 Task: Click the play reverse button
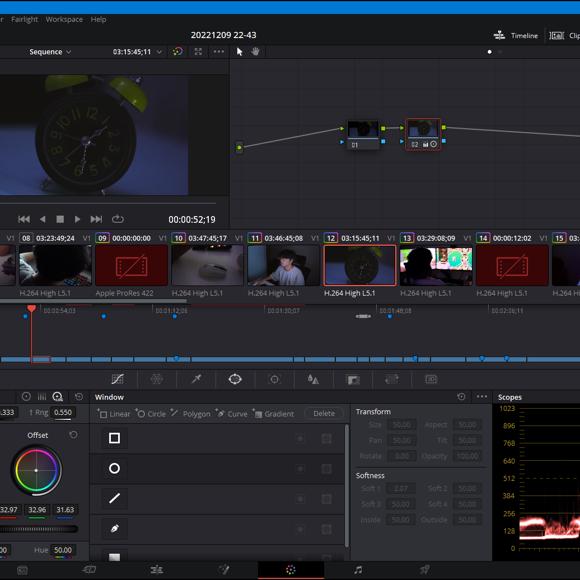coord(43,219)
